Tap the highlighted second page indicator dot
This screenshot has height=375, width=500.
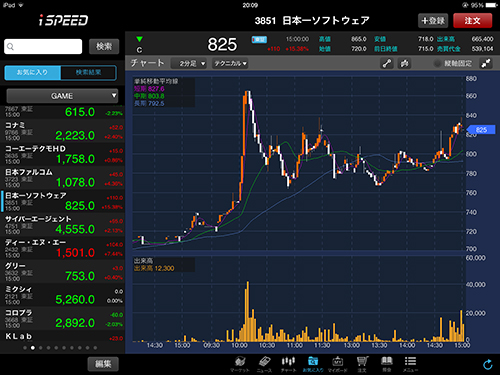click(33, 348)
